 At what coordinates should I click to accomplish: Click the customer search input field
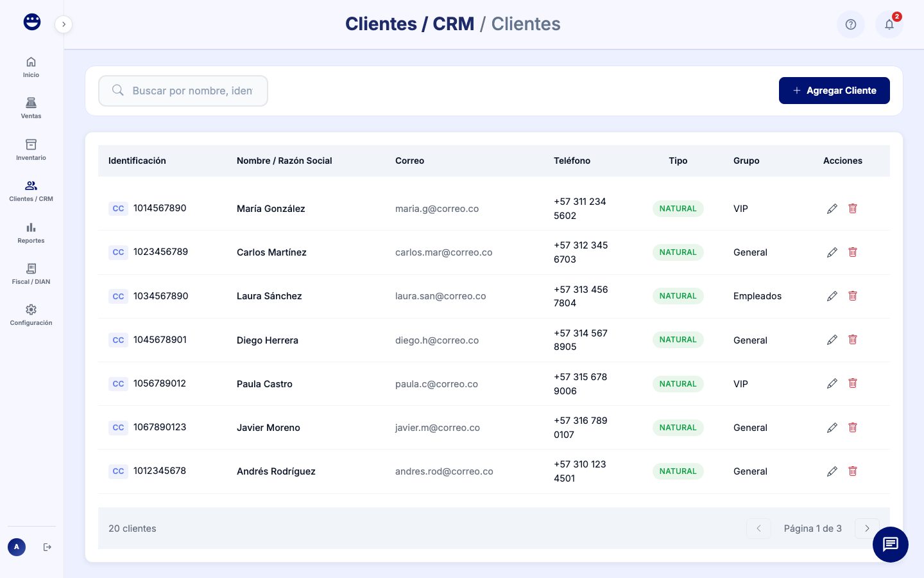coord(183,91)
